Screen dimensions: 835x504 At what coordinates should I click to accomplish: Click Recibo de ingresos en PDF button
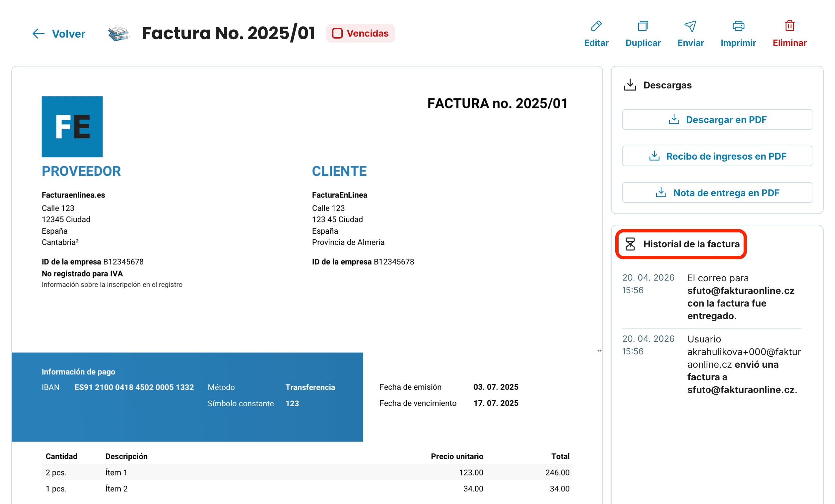click(x=717, y=156)
